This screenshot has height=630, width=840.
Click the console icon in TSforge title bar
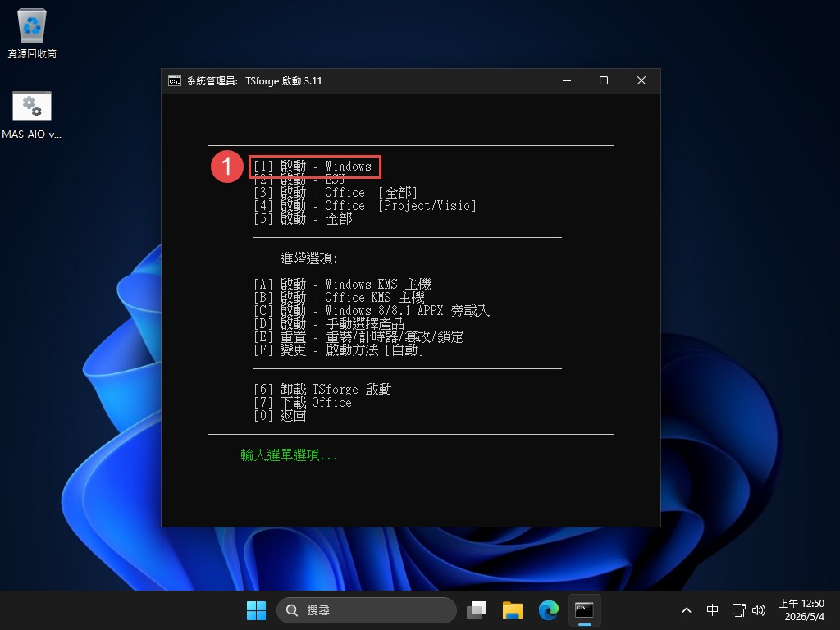pos(174,81)
